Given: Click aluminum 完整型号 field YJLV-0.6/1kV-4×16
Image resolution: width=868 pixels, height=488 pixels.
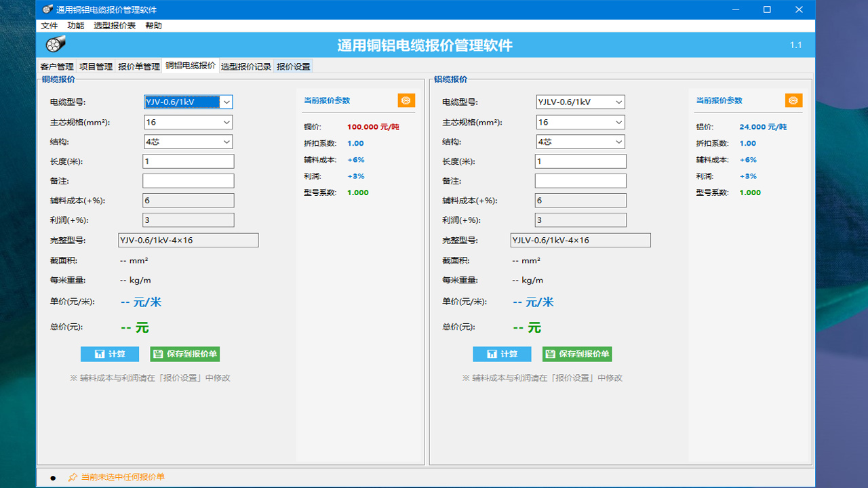Looking at the screenshot, I should tap(580, 240).
